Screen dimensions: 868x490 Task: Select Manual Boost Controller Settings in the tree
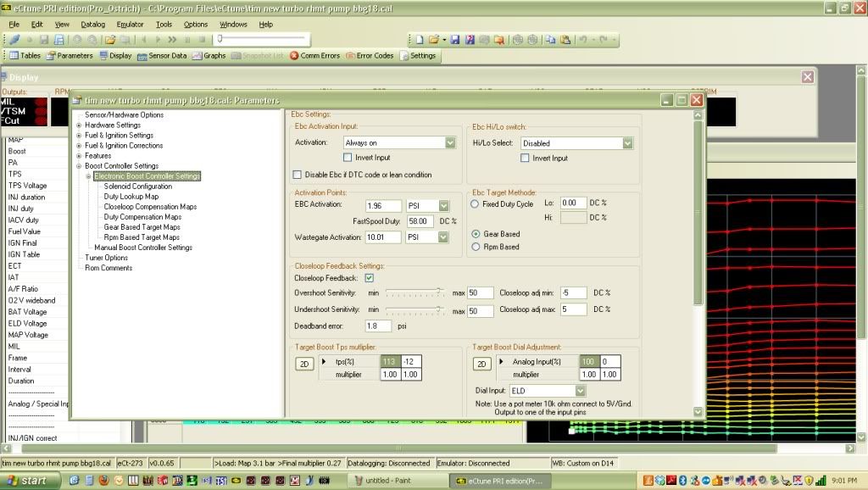[x=143, y=248]
